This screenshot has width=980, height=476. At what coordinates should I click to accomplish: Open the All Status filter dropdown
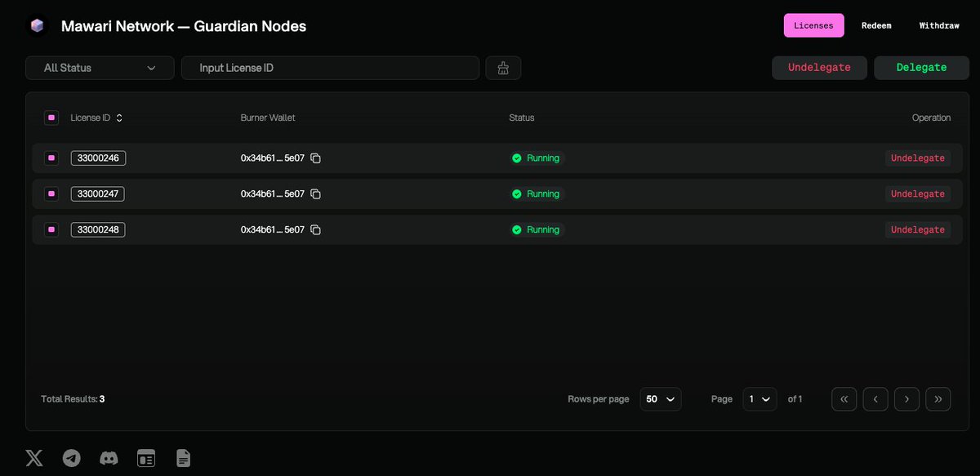click(100, 68)
